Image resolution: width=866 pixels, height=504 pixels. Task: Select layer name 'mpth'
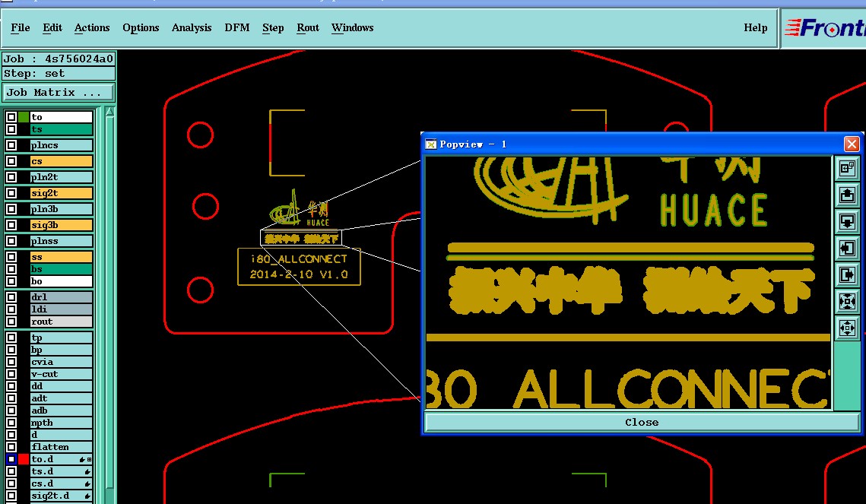(x=62, y=423)
